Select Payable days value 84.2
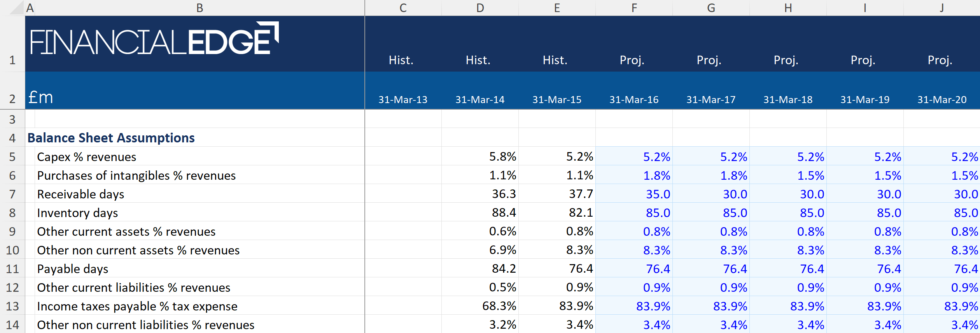This screenshot has height=333, width=980. pyautogui.click(x=480, y=268)
